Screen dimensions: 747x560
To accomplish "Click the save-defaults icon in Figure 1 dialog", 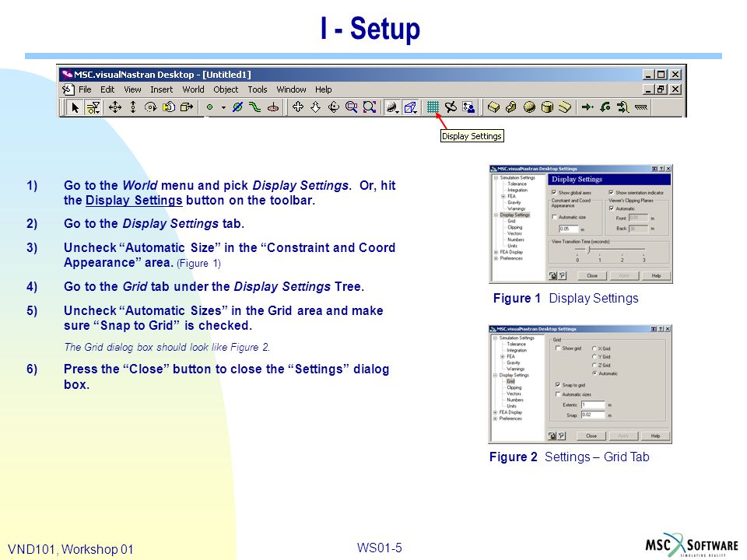I will (x=552, y=275).
